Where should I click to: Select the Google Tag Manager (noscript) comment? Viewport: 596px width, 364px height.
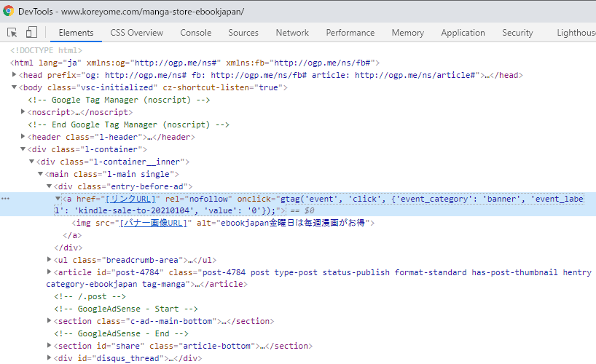point(119,100)
